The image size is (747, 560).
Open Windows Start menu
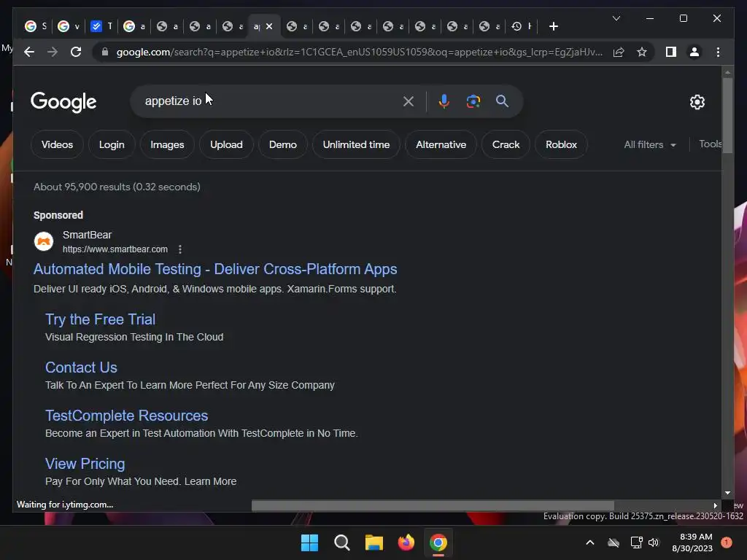[x=309, y=542]
